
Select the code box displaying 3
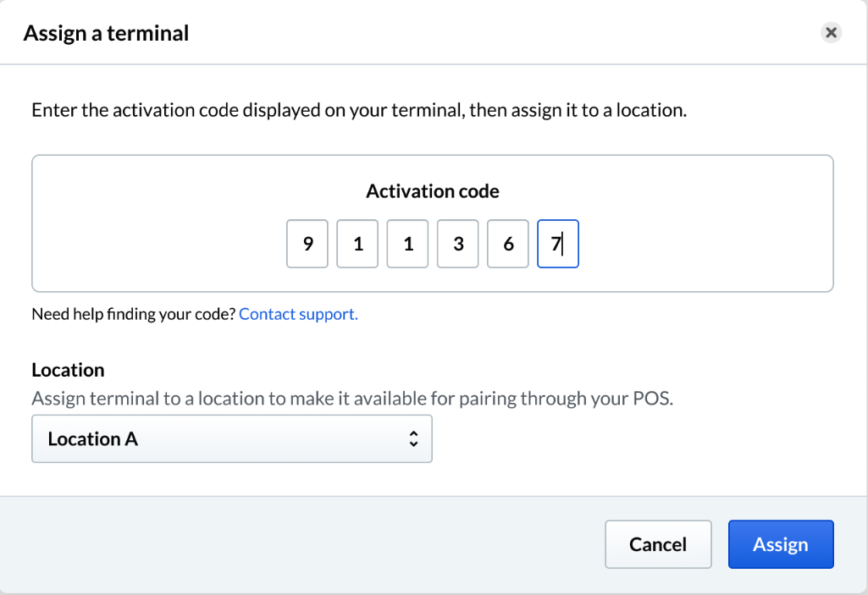tap(457, 244)
